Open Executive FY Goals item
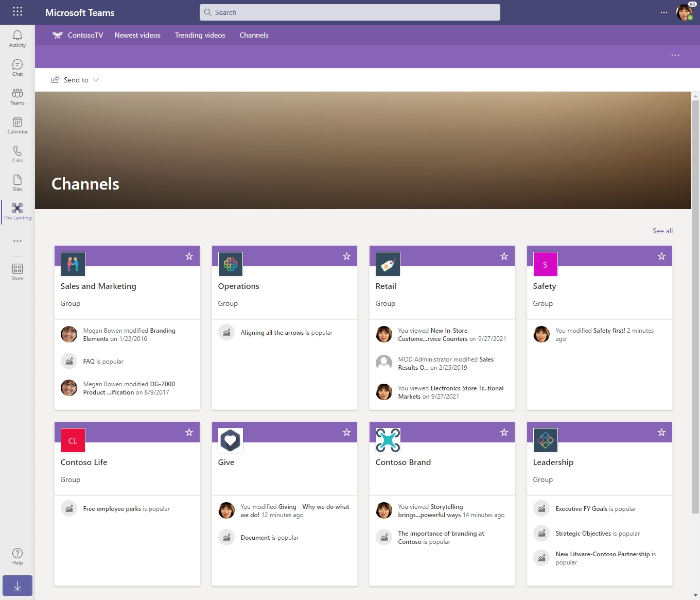 tap(596, 509)
